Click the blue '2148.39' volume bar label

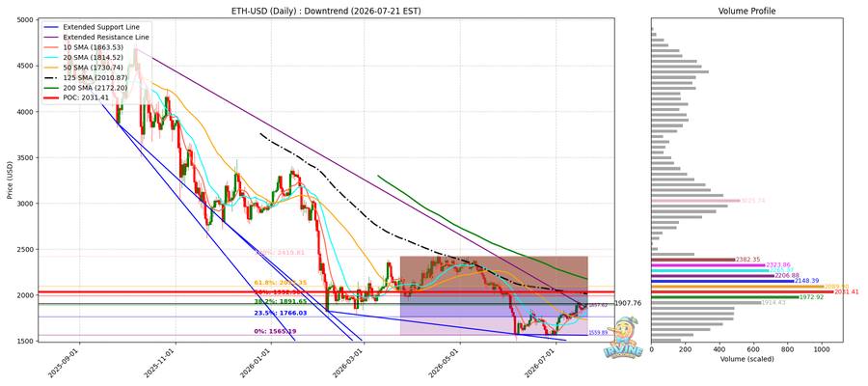click(807, 281)
